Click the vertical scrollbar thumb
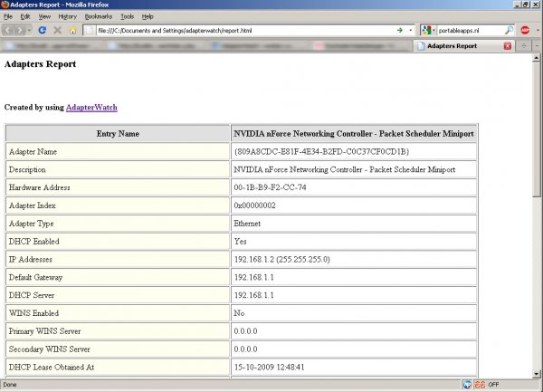Image resolution: width=543 pixels, height=392 pixels. pyautogui.click(x=537, y=129)
